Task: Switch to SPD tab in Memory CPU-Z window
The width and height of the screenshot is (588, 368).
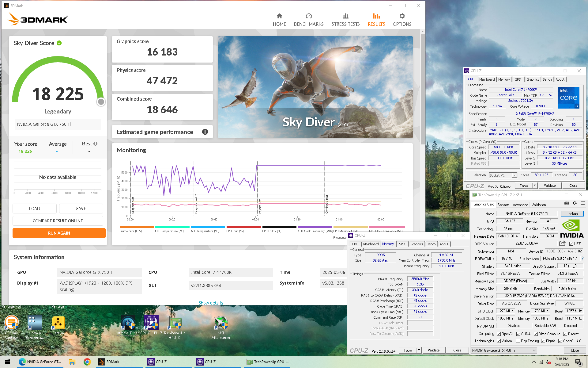Action: 402,244
